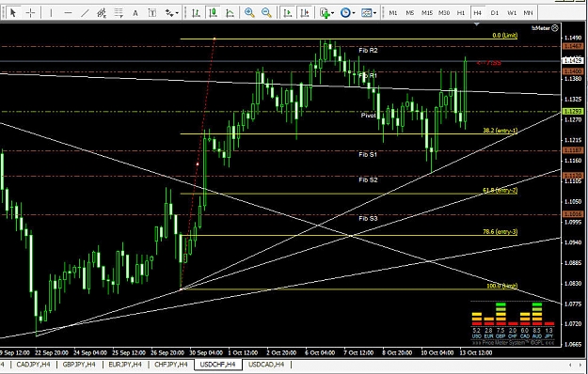Click the AUD strength bar in meter
Screen dimensions: 588x374
[x=537, y=314]
